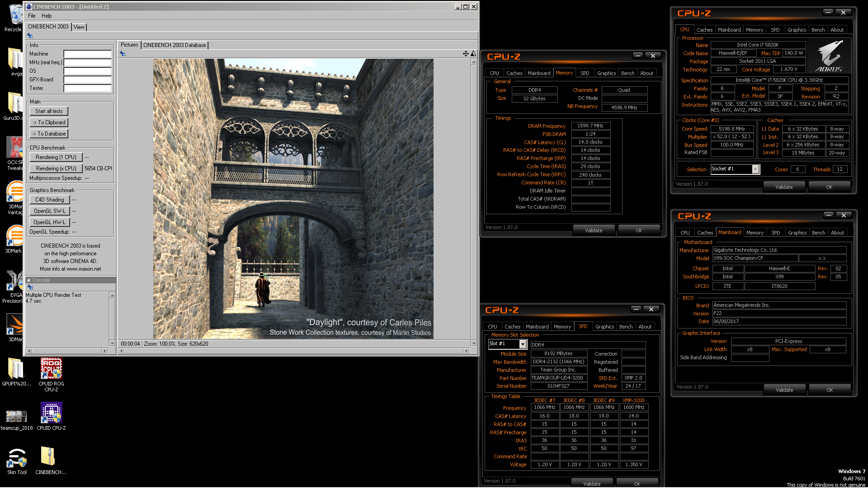The image size is (868, 488).
Task: Launch the Skin Tool shortcut
Action: coord(17,460)
